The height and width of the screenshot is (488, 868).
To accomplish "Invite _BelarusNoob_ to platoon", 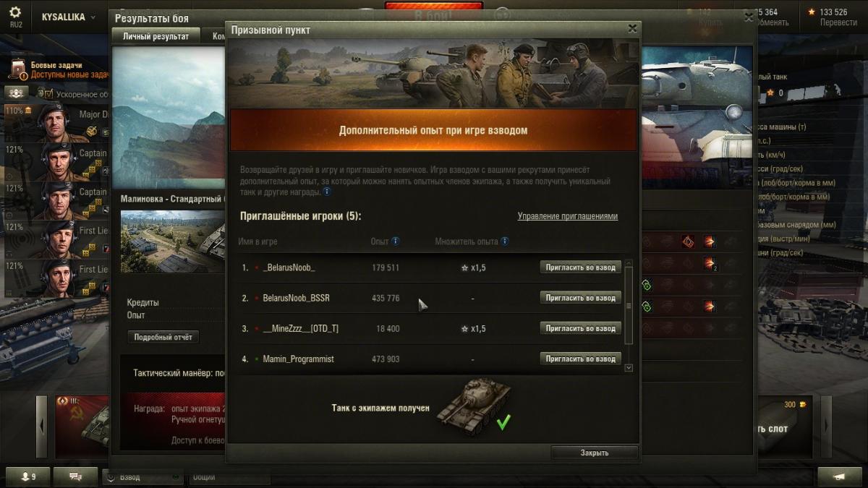I will (580, 267).
